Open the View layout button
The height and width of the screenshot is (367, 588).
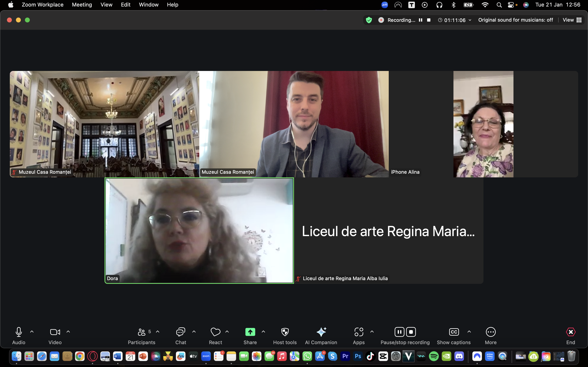click(572, 20)
